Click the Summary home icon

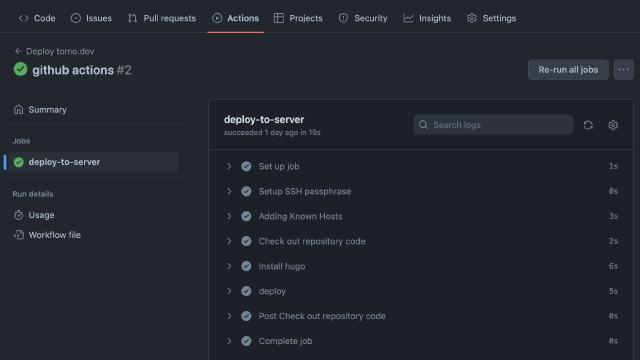(x=18, y=109)
